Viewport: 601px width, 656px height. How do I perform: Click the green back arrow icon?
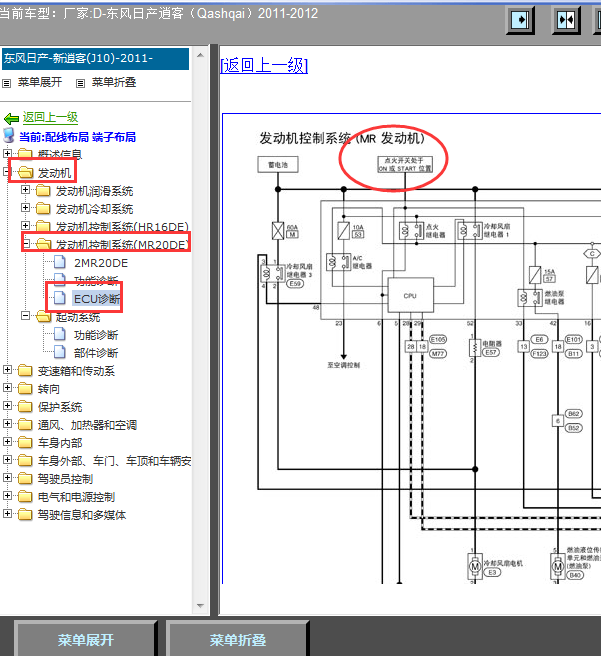click(11, 119)
